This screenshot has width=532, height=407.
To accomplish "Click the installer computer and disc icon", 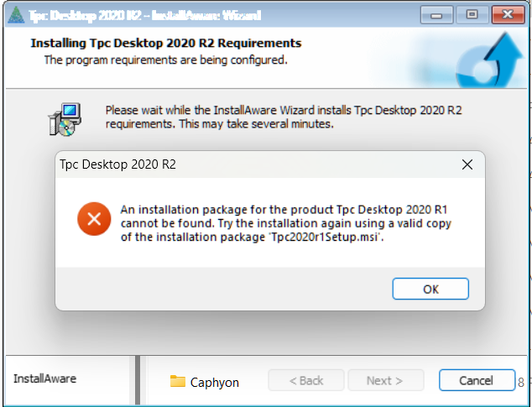I will point(65,119).
